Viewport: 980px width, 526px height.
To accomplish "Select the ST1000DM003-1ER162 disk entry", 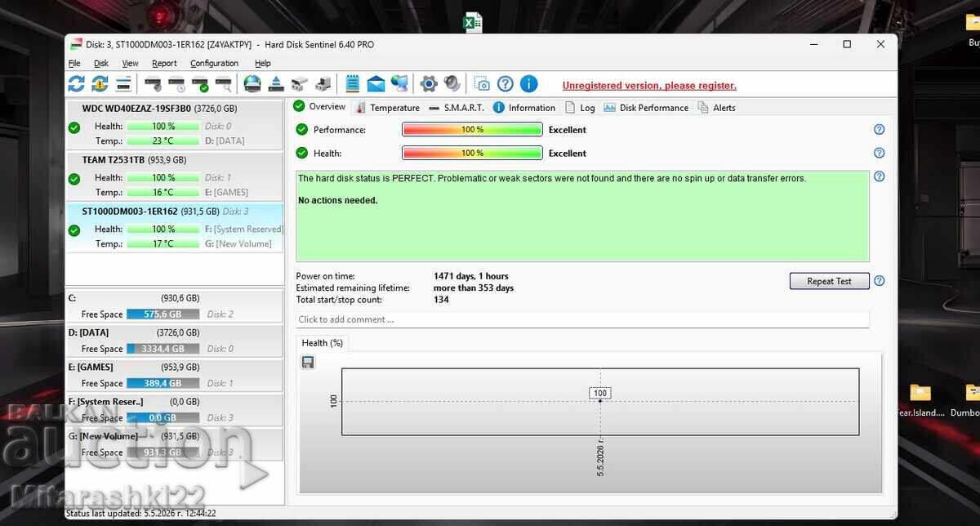I will [175, 227].
